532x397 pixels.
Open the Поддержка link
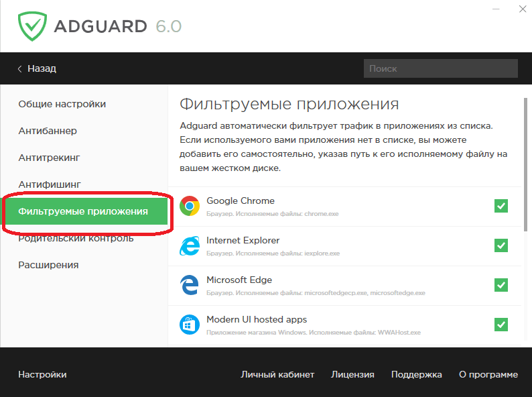(x=416, y=375)
